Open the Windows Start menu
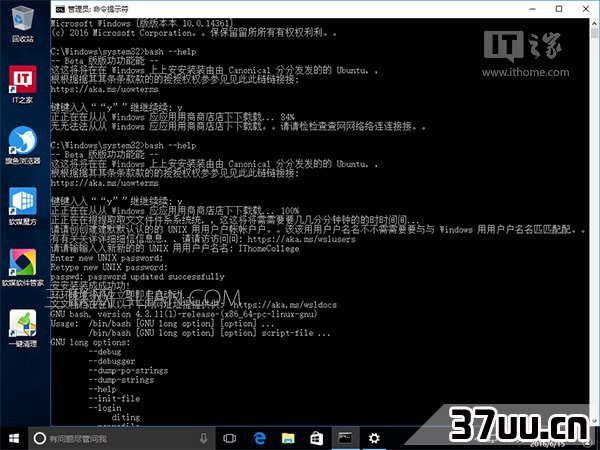This screenshot has height=450, width=600. click(x=14, y=438)
